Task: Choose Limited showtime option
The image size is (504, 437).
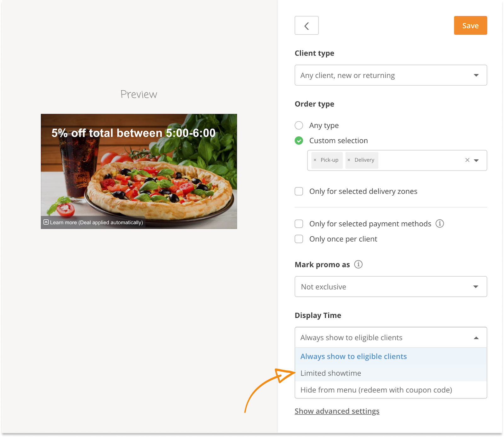Action: point(331,373)
